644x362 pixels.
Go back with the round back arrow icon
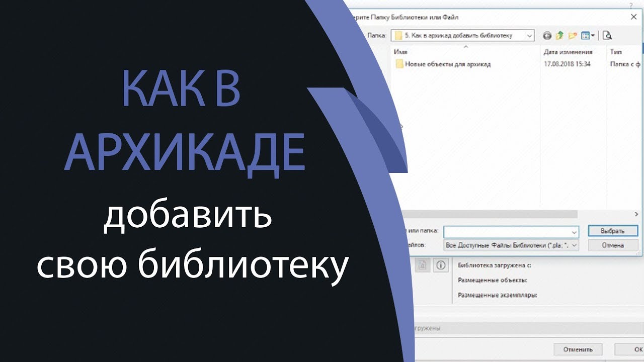point(548,36)
